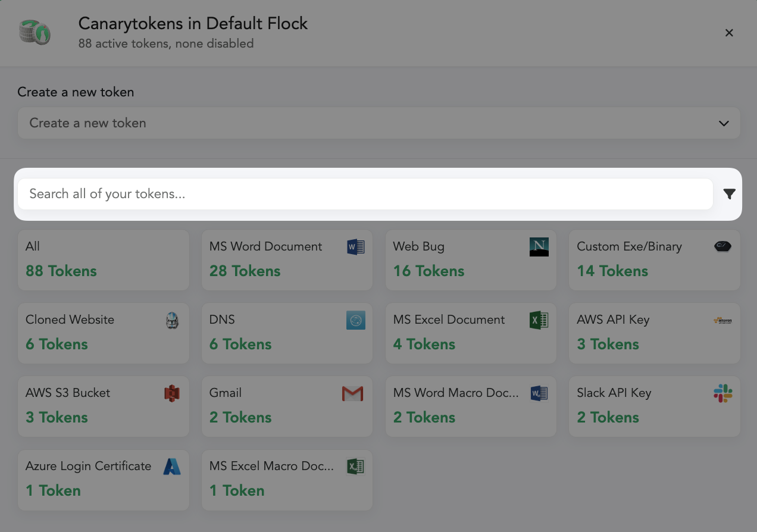
Task: Click the Canarytokens coin stack logo
Action: 35,32
